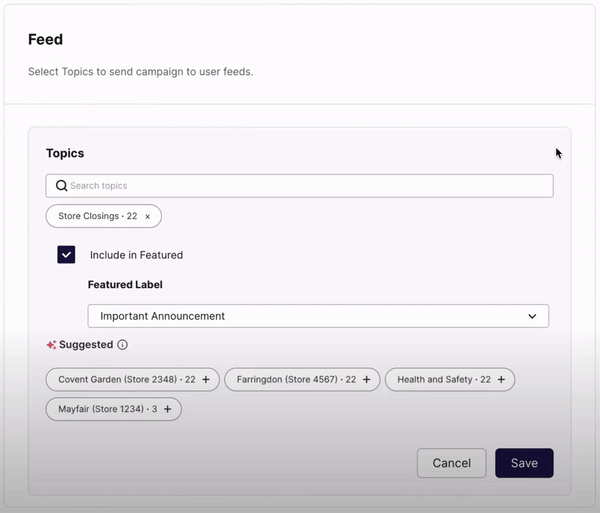
Task: Add Covent Garden (Store 2348) topic
Action: tap(206, 379)
